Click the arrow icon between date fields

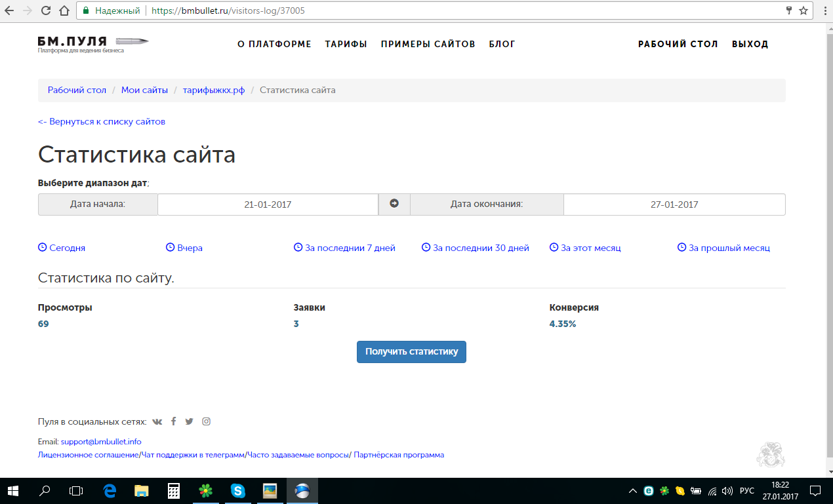pos(394,204)
